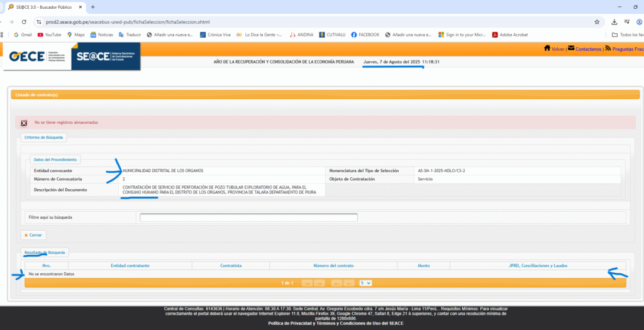
Task: Open the YouTube bookmark
Action: click(x=49, y=35)
